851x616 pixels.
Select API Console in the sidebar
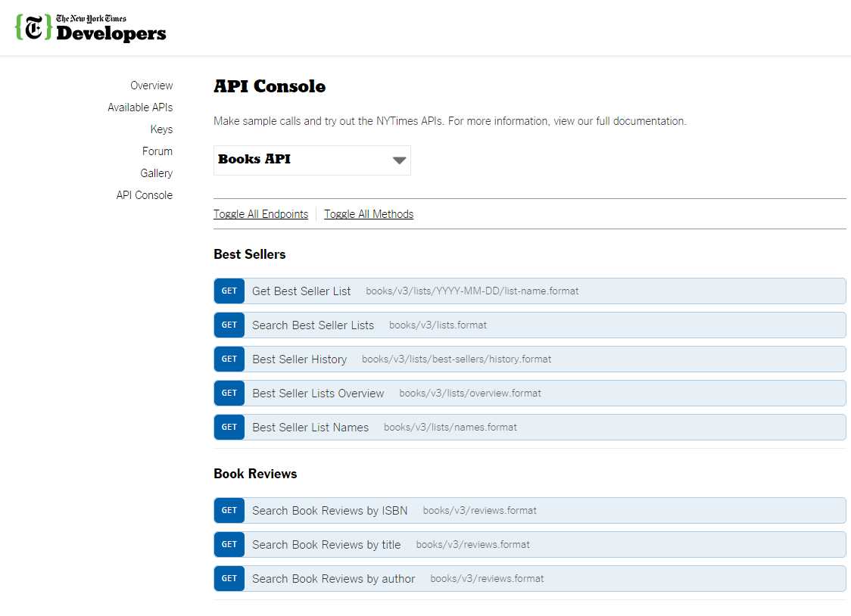coord(144,194)
